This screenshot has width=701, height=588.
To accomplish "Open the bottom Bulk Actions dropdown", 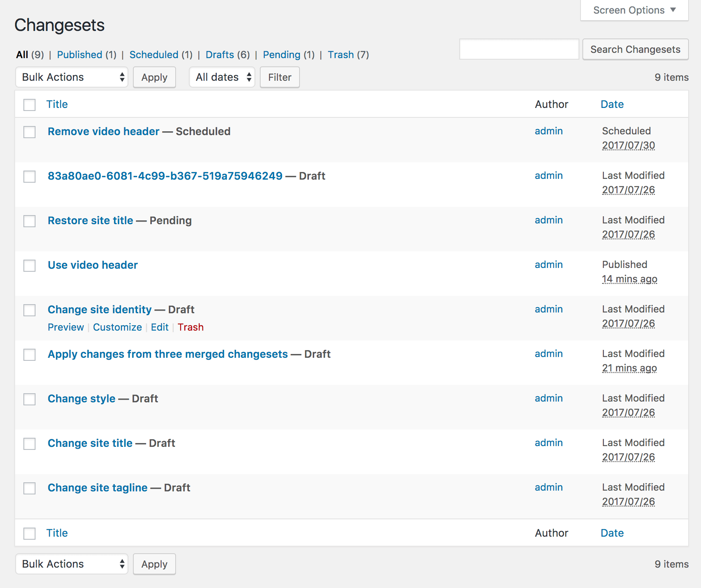I will (72, 564).
